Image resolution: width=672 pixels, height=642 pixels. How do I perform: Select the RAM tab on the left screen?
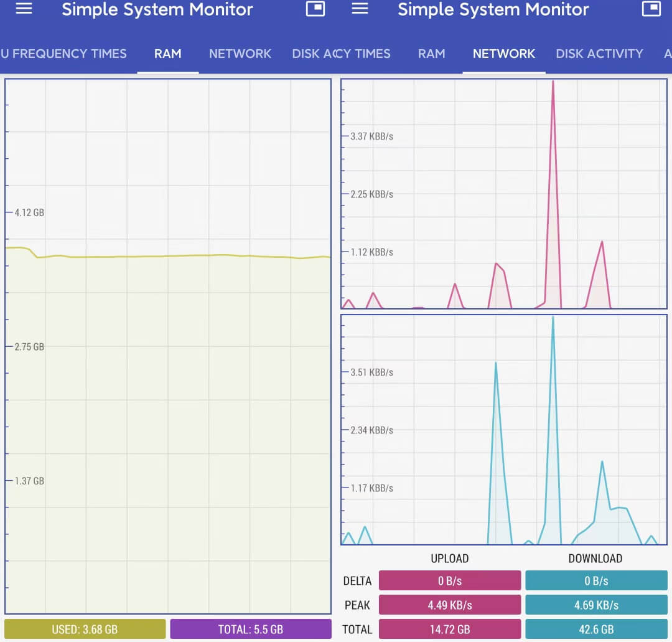[168, 54]
